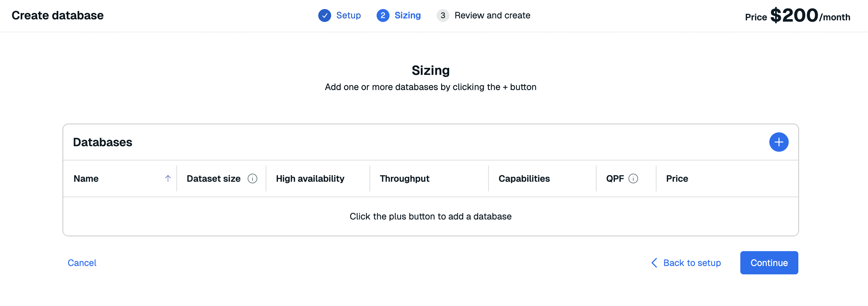
Task: Open the Review and create step
Action: click(x=492, y=15)
